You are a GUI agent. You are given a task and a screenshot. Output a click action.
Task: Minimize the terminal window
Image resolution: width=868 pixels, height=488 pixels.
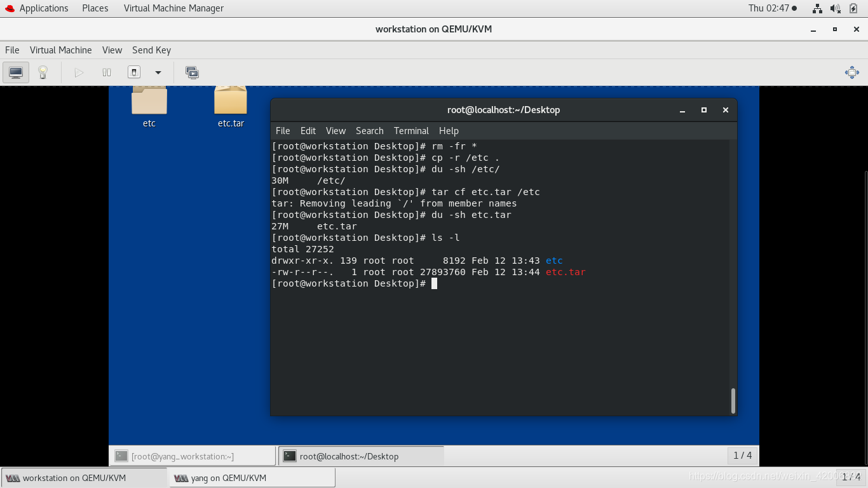(x=683, y=110)
